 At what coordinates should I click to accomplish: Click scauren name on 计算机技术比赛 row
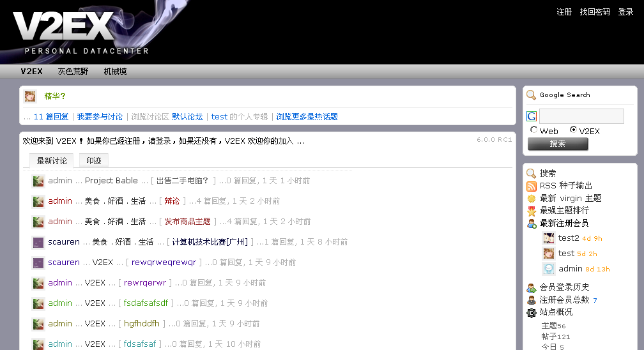click(64, 242)
